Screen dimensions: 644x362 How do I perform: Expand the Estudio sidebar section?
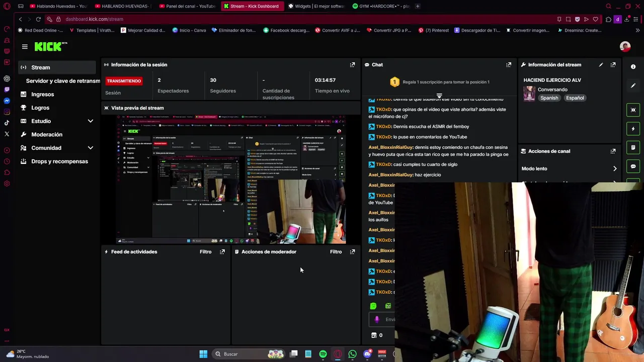[91, 121]
